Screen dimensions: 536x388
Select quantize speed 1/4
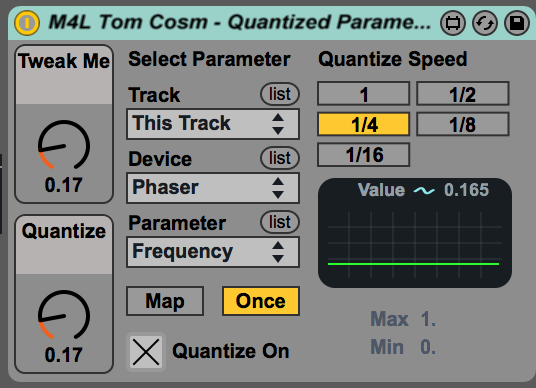point(364,124)
